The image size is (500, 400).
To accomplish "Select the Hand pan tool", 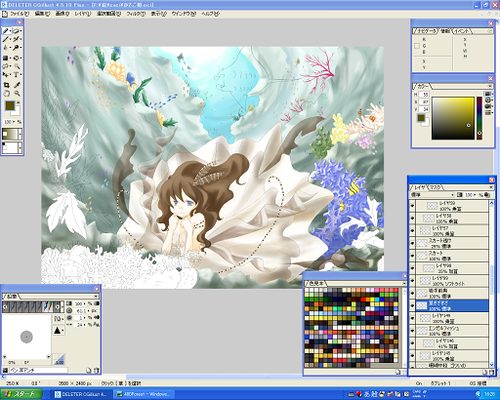I will pyautogui.click(x=7, y=94).
